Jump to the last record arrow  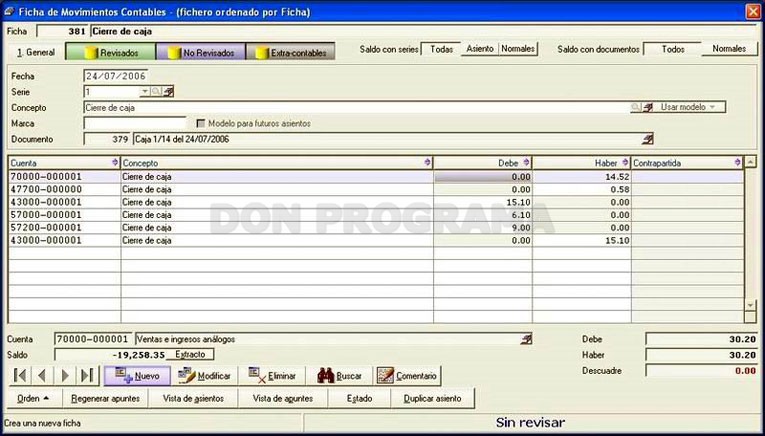88,376
